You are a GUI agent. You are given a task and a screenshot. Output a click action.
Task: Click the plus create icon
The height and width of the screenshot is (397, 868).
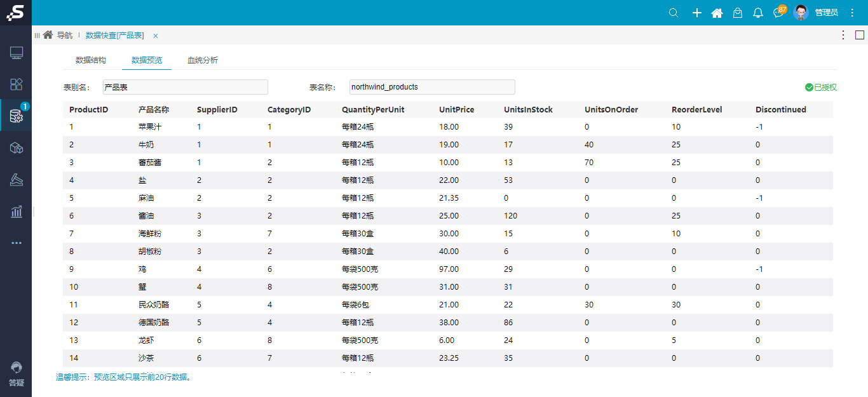click(x=696, y=13)
